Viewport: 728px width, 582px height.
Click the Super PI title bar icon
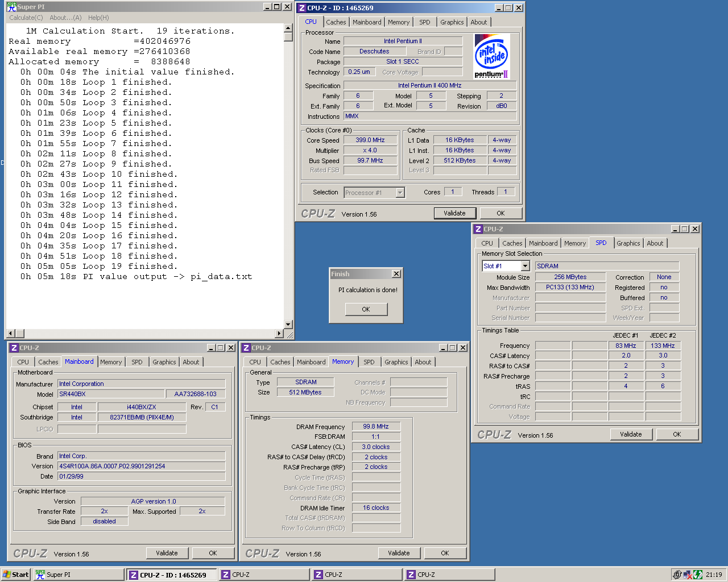(11, 7)
